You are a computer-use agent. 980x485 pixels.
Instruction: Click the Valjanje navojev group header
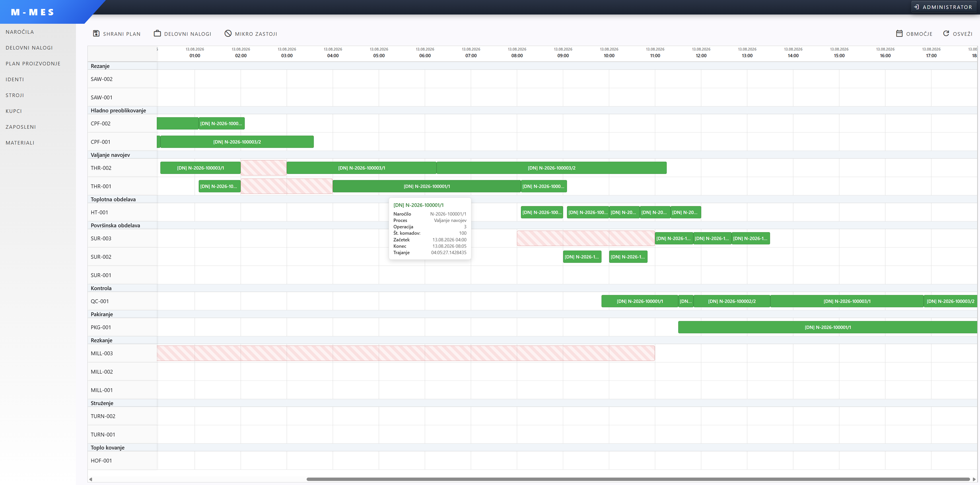coord(110,155)
